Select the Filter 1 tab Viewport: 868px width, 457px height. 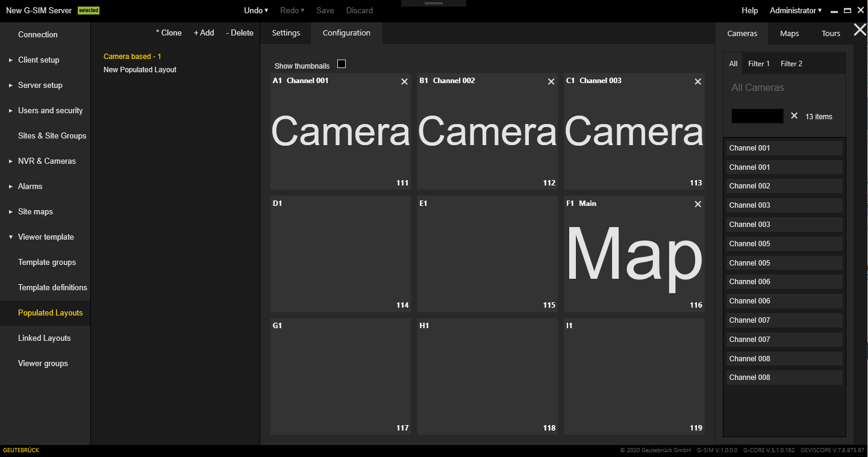tap(758, 64)
